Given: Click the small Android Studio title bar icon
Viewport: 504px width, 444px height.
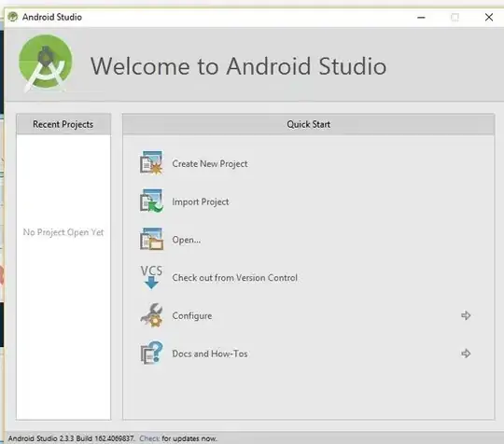Looking at the screenshot, I should pyautogui.click(x=12, y=17).
